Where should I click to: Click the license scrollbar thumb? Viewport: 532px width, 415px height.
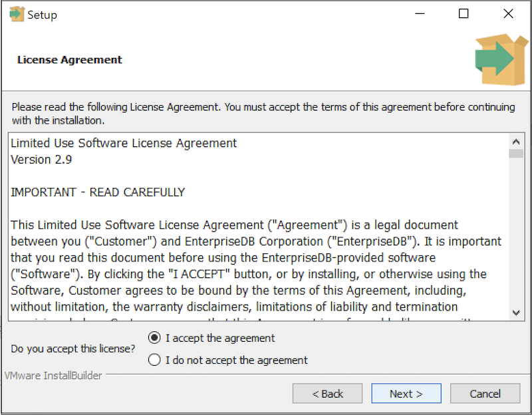click(x=516, y=154)
